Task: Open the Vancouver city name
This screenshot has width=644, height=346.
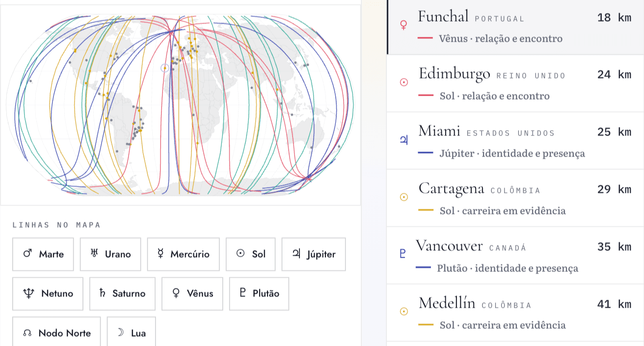Action: click(x=449, y=246)
